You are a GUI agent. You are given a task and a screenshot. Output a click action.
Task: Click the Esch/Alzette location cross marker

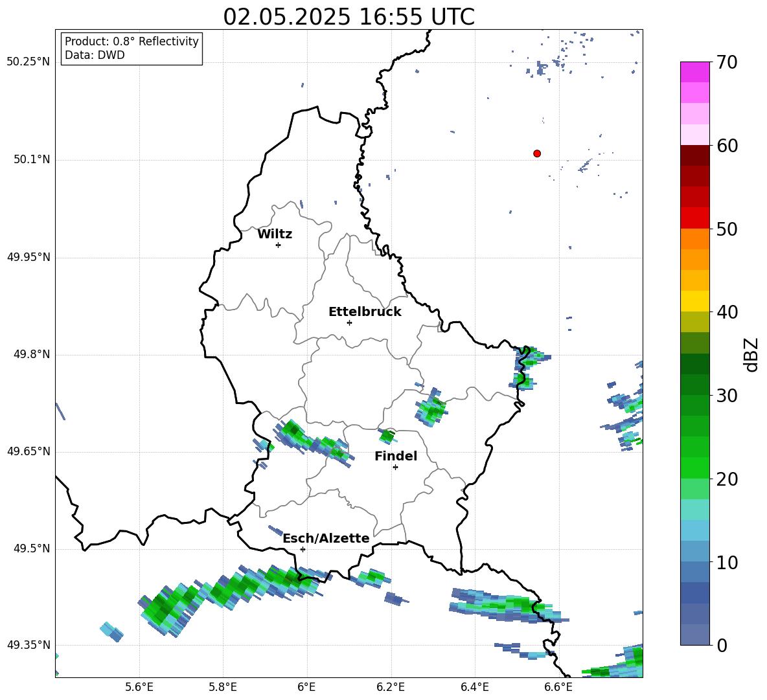(x=303, y=549)
